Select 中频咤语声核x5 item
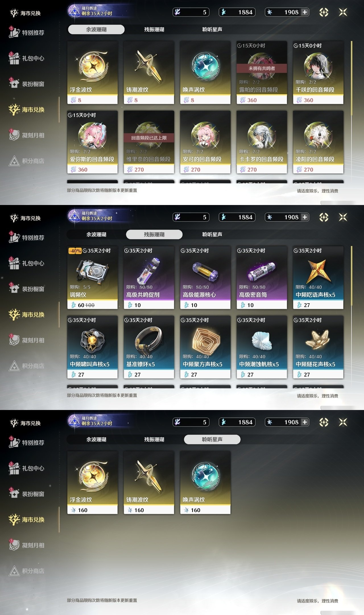 (x=318, y=278)
